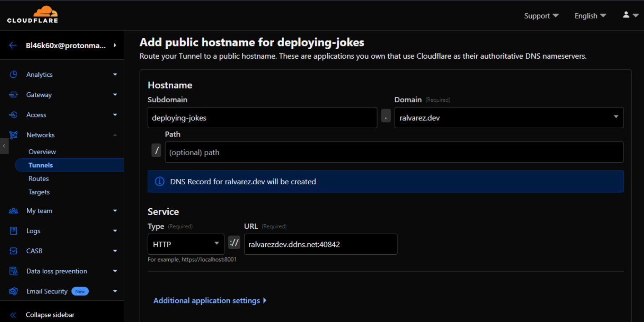Expand the account switcher arrow
This screenshot has width=644, height=322.
(x=115, y=45)
